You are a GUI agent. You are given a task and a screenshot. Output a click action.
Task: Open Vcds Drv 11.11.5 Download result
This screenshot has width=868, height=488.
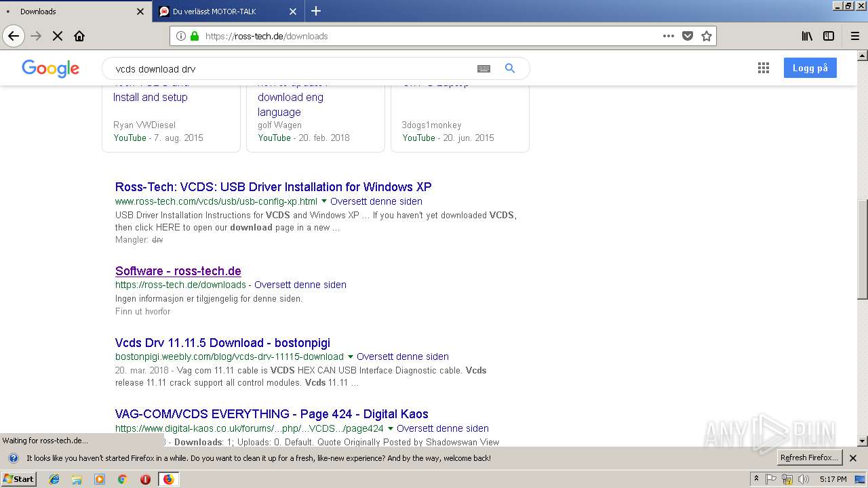click(x=222, y=343)
